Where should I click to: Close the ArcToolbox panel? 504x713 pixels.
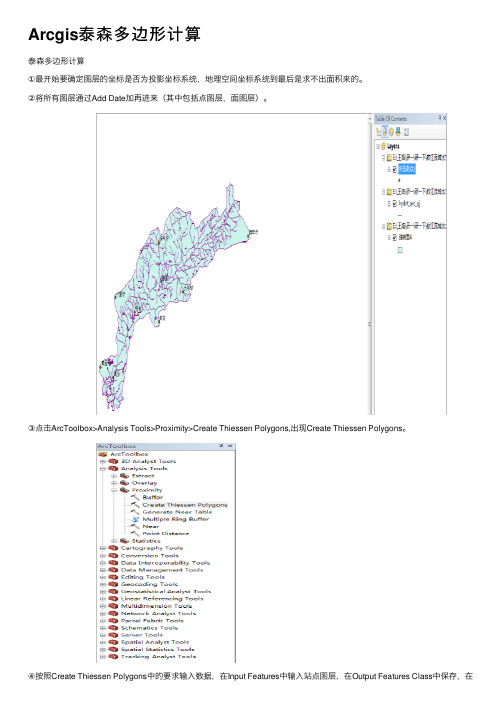[230, 446]
